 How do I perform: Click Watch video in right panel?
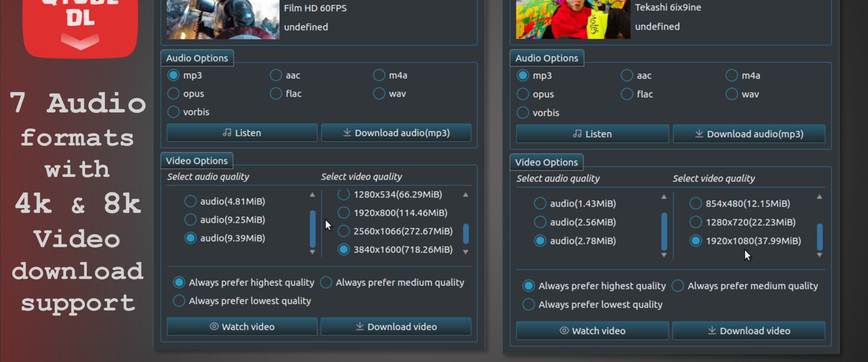coord(592,331)
